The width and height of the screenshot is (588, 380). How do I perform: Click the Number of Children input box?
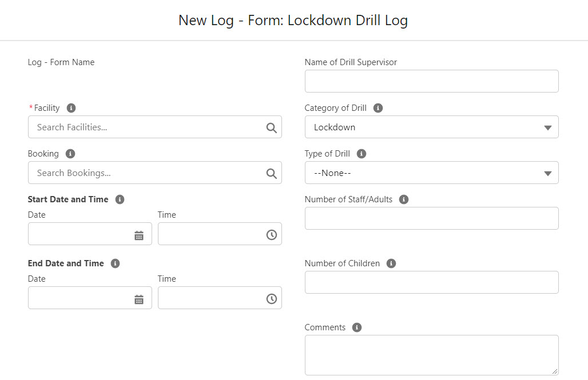[431, 282]
